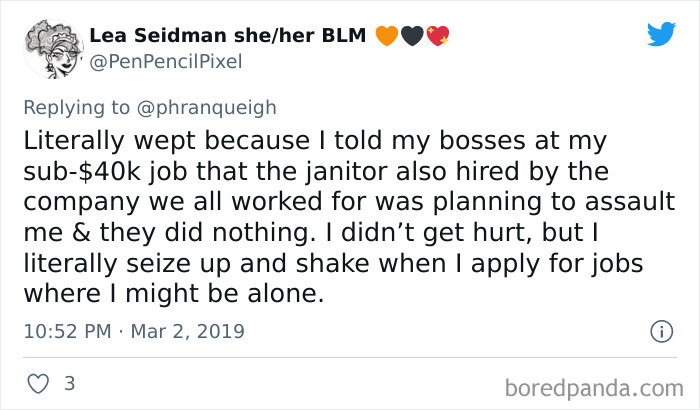Open the Lea Seidman display name
Viewport: 700px width, 410px height.
[x=160, y=35]
